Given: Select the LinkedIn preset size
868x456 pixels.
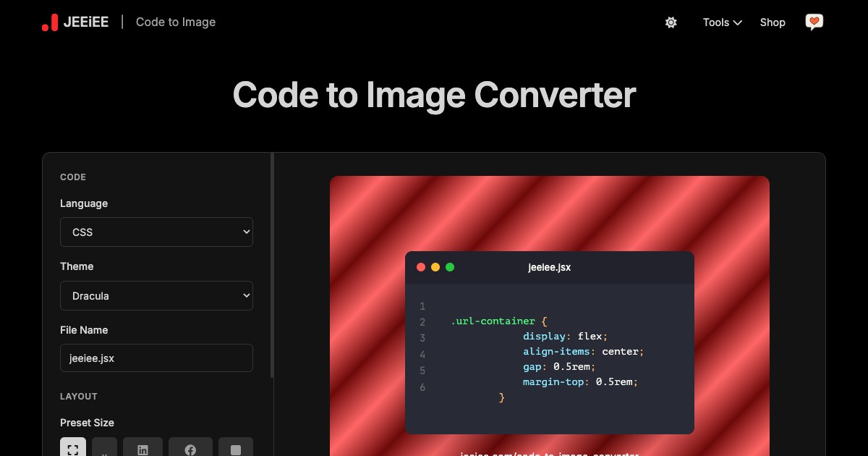Looking at the screenshot, I should [142, 449].
